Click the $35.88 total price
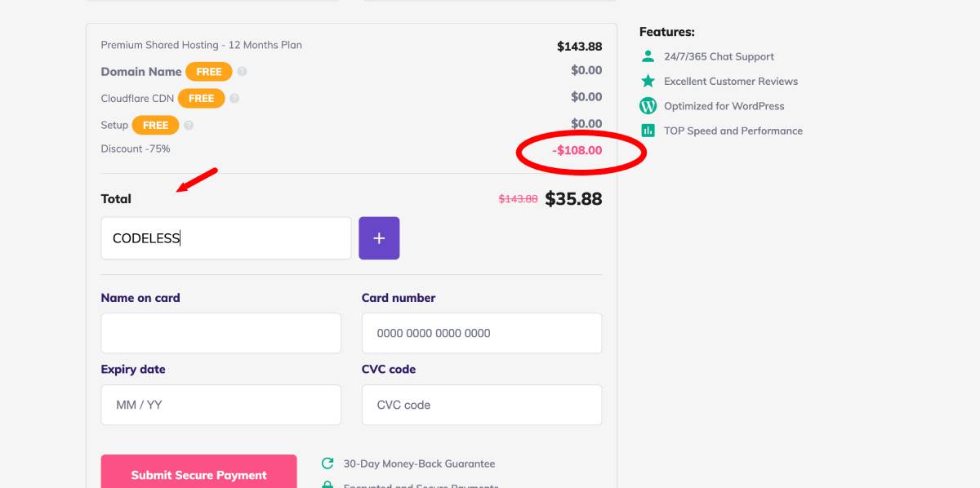Image resolution: width=980 pixels, height=488 pixels. click(573, 198)
